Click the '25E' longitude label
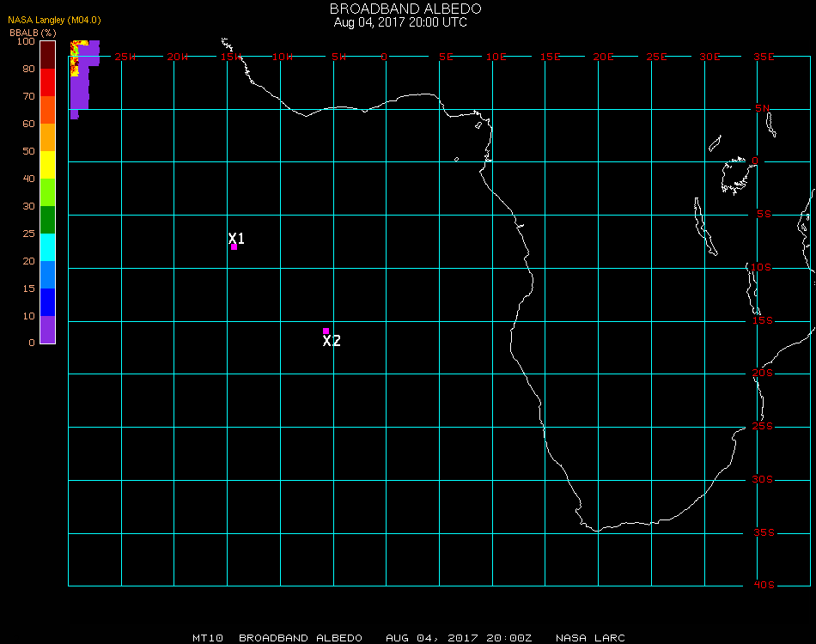This screenshot has width=816, height=644. [x=656, y=57]
